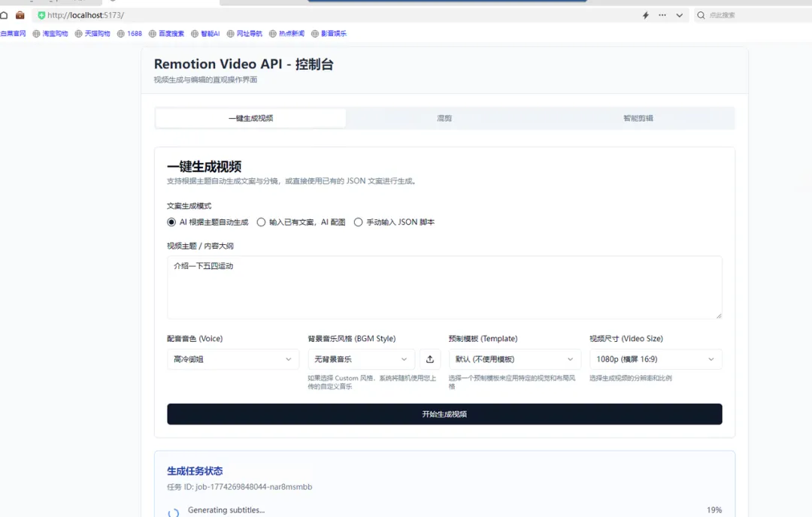Click the 选择生成视频的分辨率和比例 hint text
Screen dimensions: 812x517
pyautogui.click(x=631, y=378)
